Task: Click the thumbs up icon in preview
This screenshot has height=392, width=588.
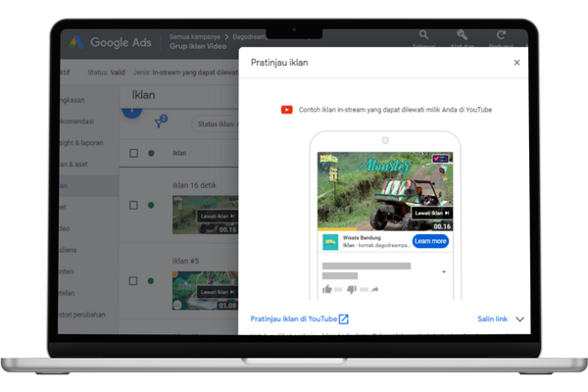Action: pyautogui.click(x=325, y=289)
